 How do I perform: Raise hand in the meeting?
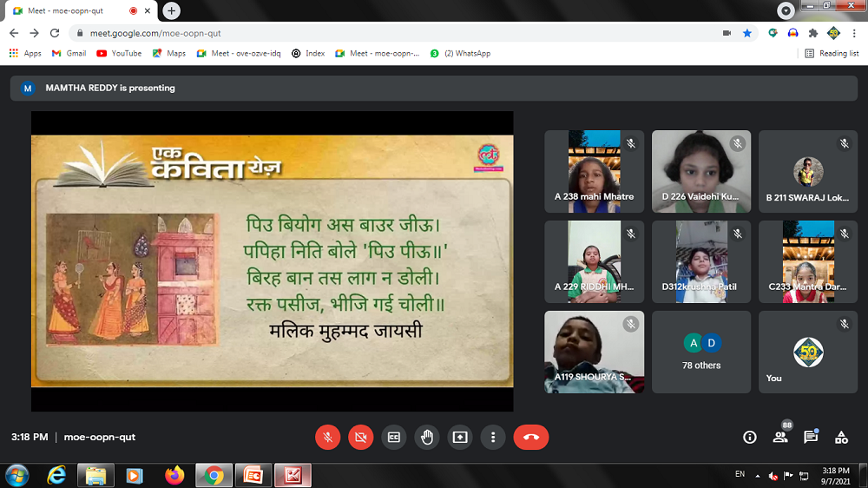pos(427,438)
